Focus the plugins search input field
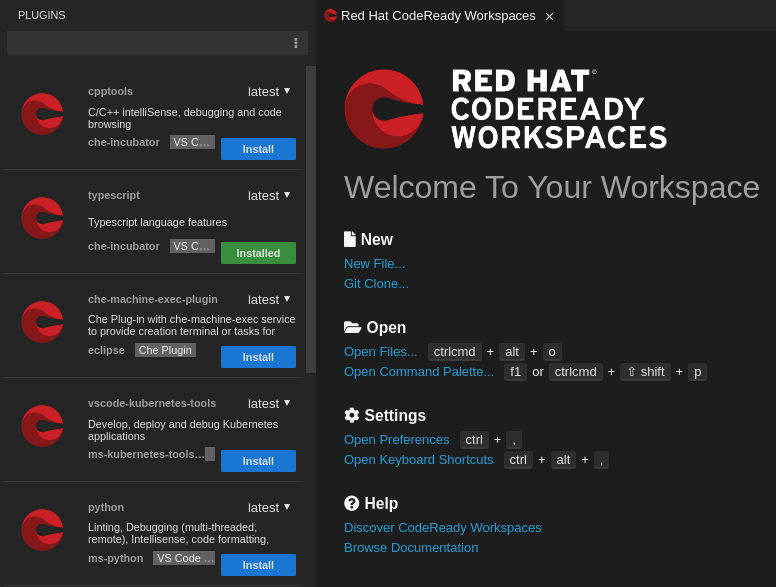 pos(145,43)
